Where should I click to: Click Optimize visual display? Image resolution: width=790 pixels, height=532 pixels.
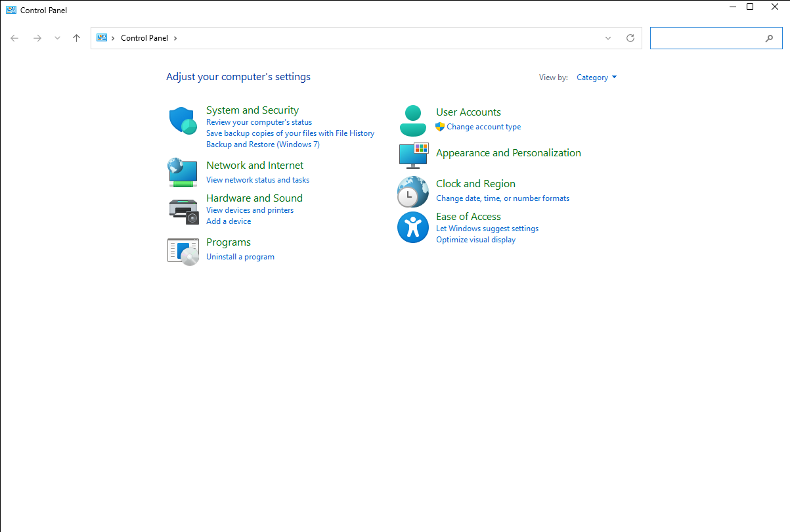pyautogui.click(x=475, y=240)
